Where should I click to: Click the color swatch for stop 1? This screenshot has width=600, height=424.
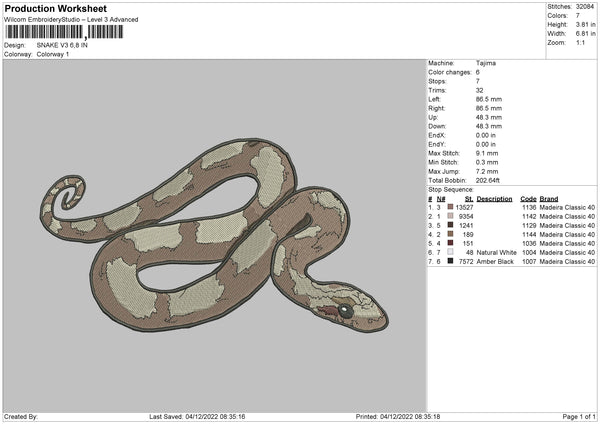[x=450, y=207]
